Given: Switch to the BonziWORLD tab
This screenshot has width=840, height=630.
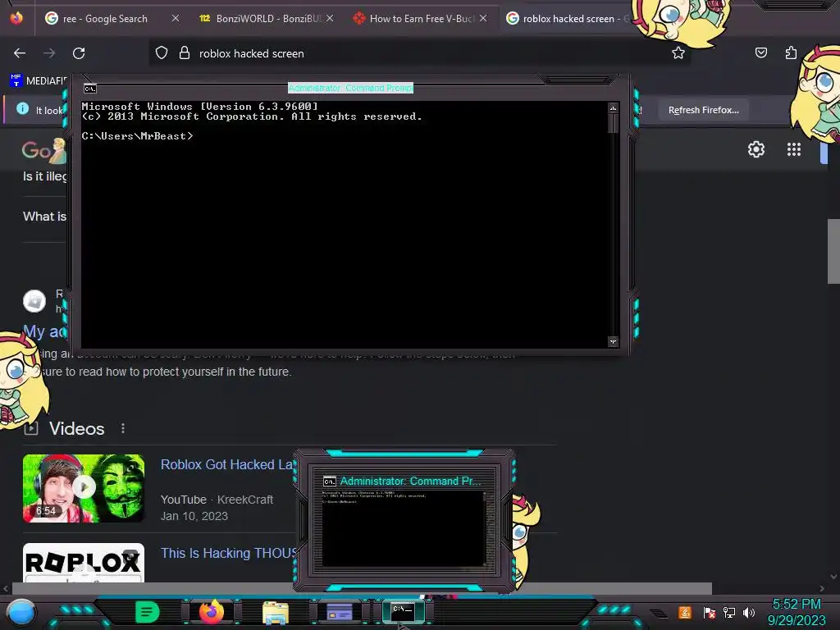Looking at the screenshot, I should coord(267,19).
